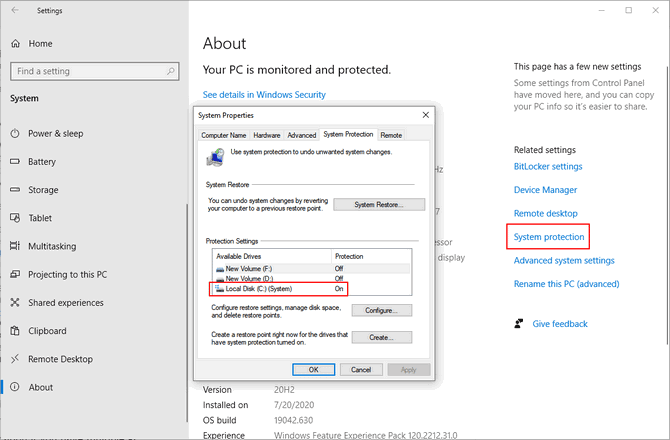Click the Storage icon
670x440 pixels.
15,190
